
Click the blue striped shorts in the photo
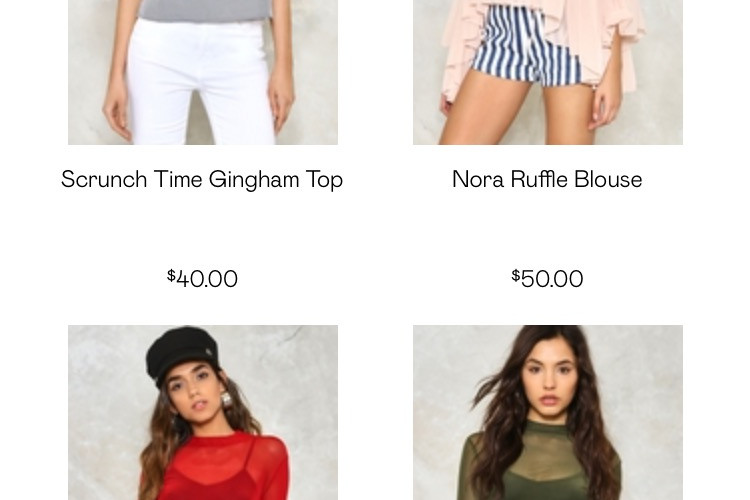[526, 48]
